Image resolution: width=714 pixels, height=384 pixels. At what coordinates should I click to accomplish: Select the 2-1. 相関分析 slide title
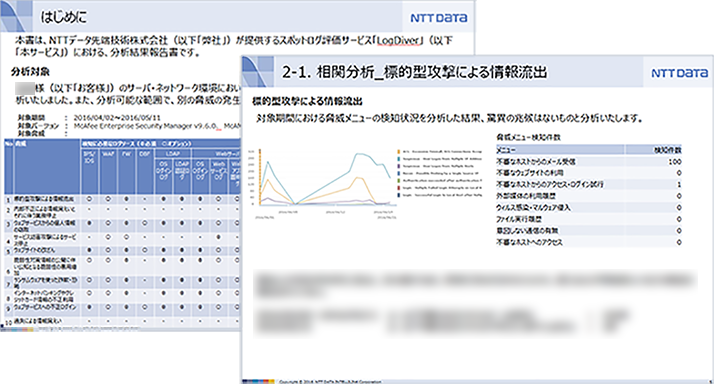414,72
